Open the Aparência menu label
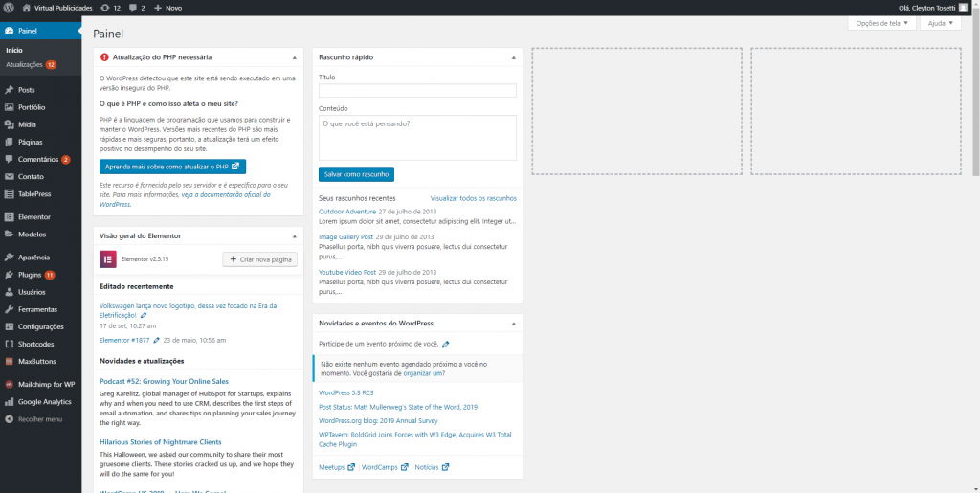The height and width of the screenshot is (493, 980). 33,258
